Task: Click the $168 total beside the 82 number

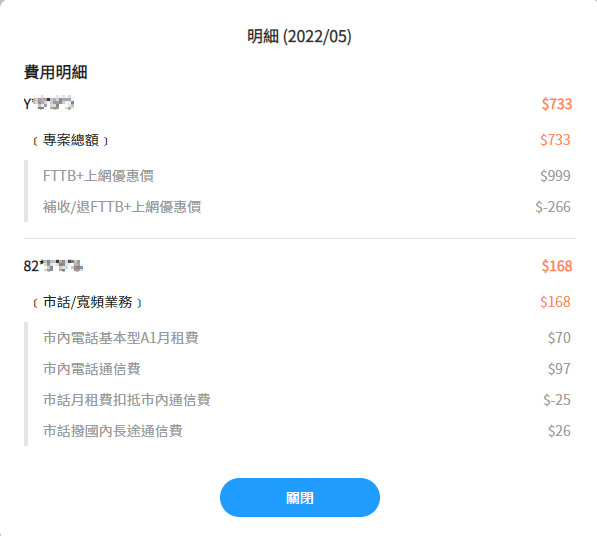Action: click(x=557, y=266)
